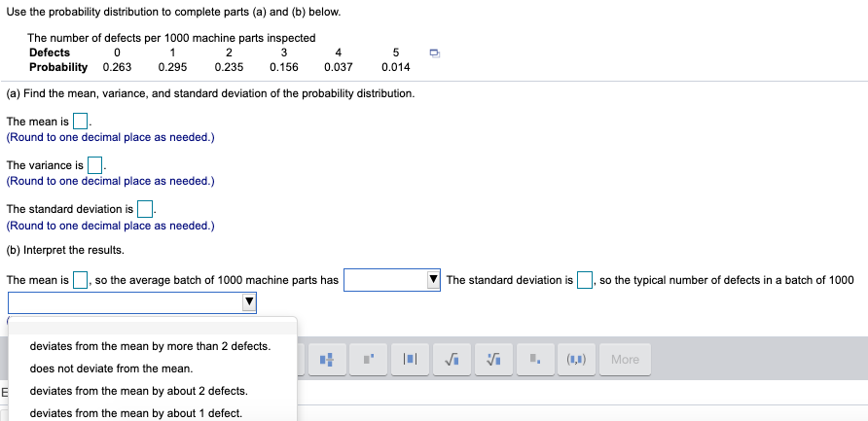Click probability value 0.156
This screenshot has height=421, width=868.
coord(284,67)
